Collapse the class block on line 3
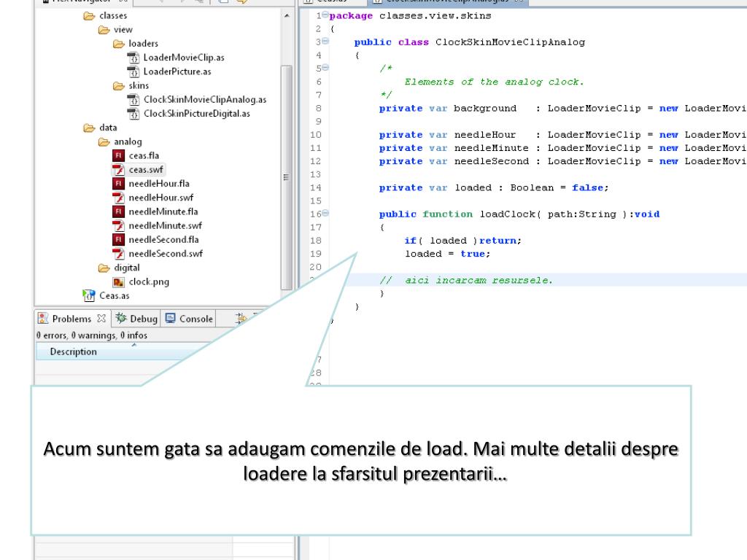 pos(325,41)
